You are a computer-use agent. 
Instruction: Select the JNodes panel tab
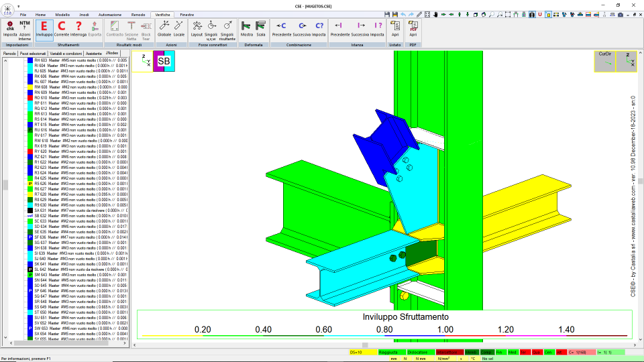(112, 53)
